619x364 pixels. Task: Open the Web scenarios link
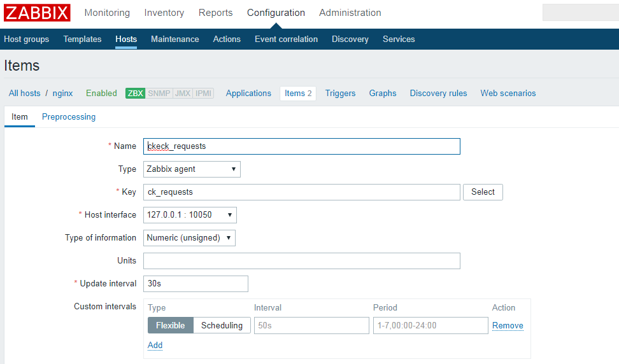(508, 93)
